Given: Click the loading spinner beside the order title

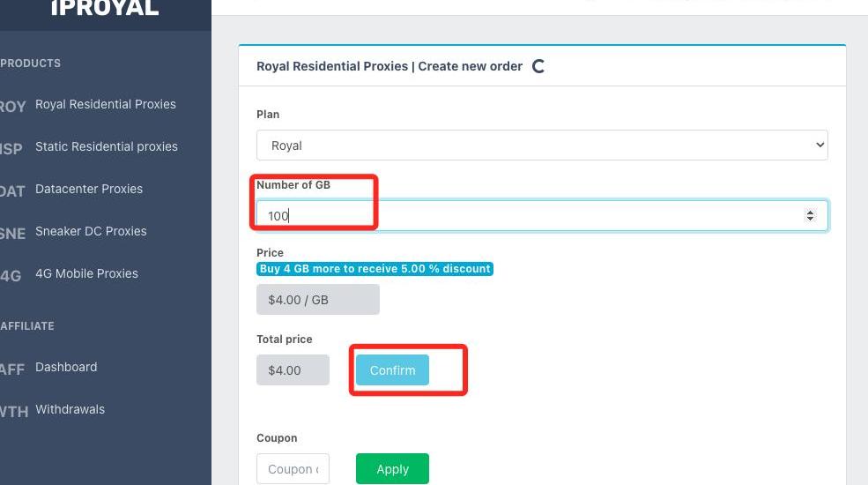Looking at the screenshot, I should point(538,66).
